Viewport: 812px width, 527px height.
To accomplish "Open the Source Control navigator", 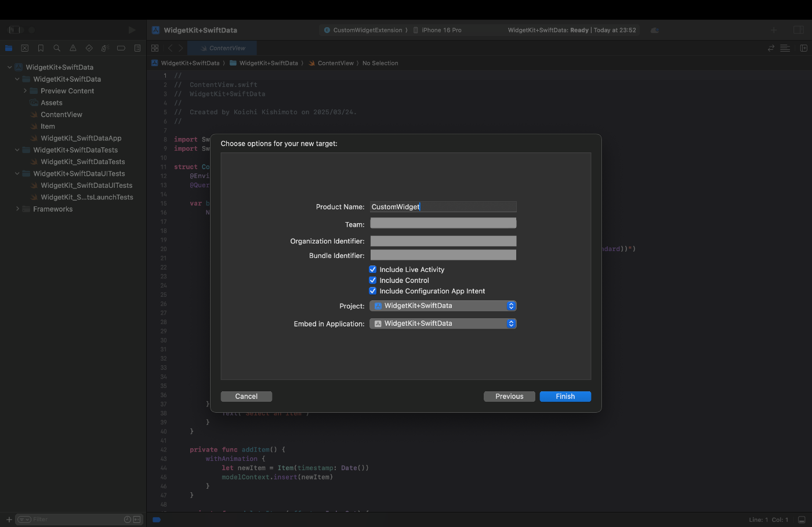I will pyautogui.click(x=24, y=48).
